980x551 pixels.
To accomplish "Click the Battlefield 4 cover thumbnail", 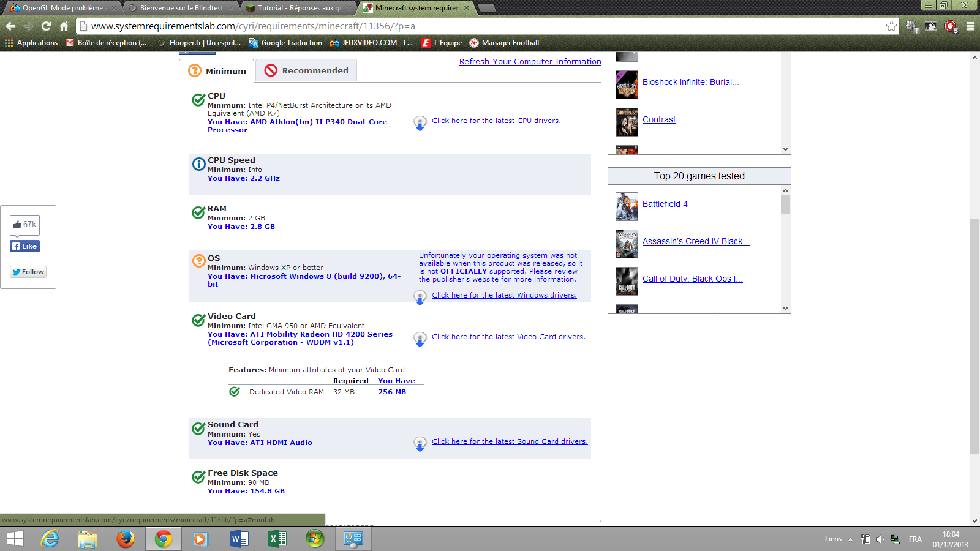I will [x=627, y=206].
